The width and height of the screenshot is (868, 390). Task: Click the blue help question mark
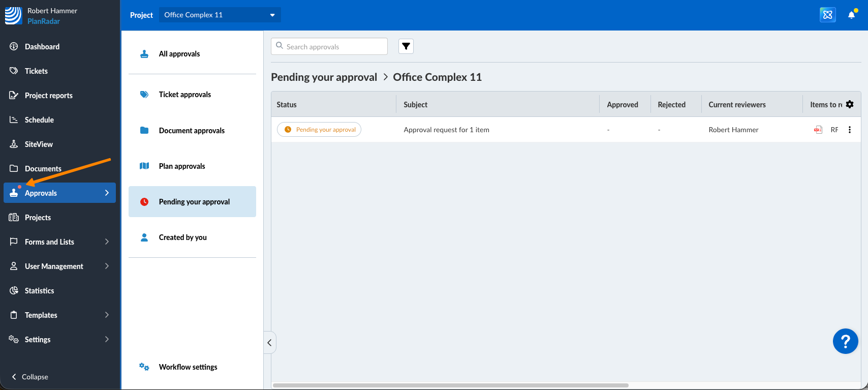tap(845, 341)
